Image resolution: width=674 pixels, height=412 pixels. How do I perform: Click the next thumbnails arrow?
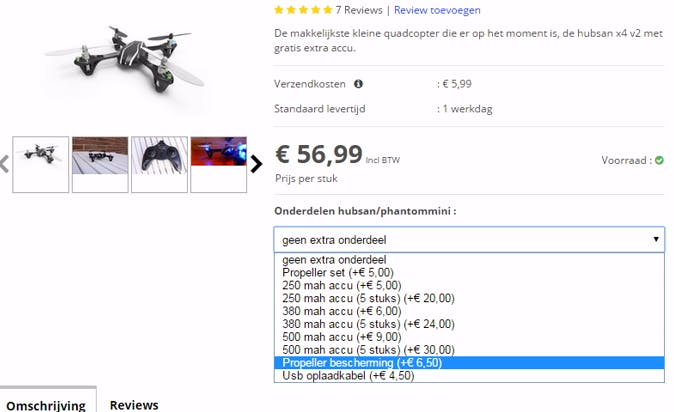256,164
